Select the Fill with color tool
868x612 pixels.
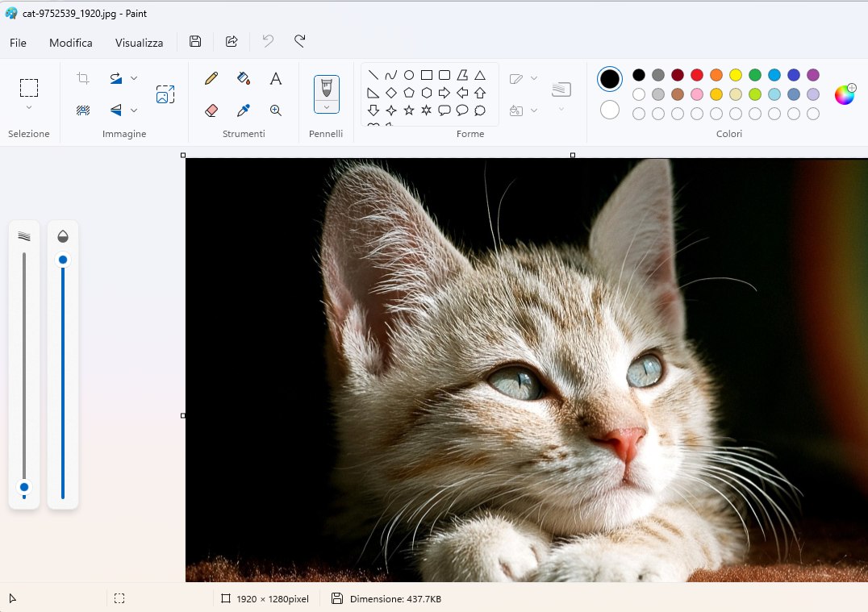click(x=243, y=78)
